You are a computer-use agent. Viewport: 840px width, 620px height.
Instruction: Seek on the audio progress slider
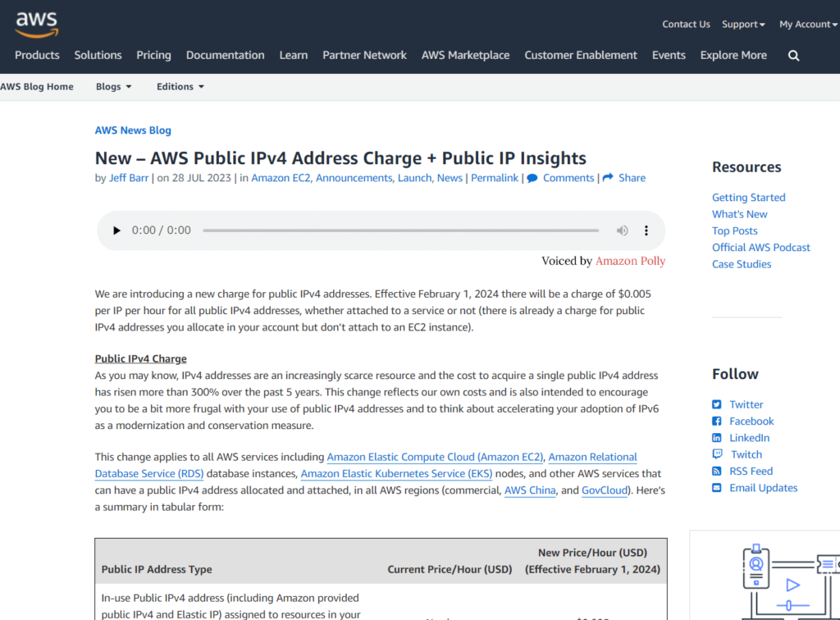(400, 230)
